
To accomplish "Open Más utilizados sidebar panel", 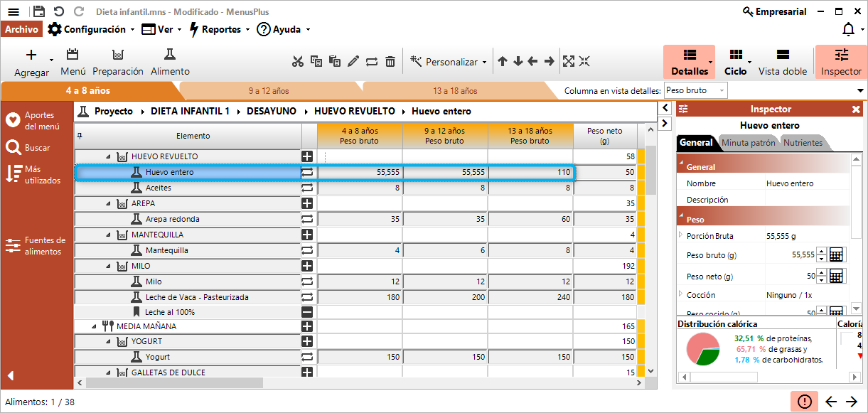I will (x=33, y=175).
